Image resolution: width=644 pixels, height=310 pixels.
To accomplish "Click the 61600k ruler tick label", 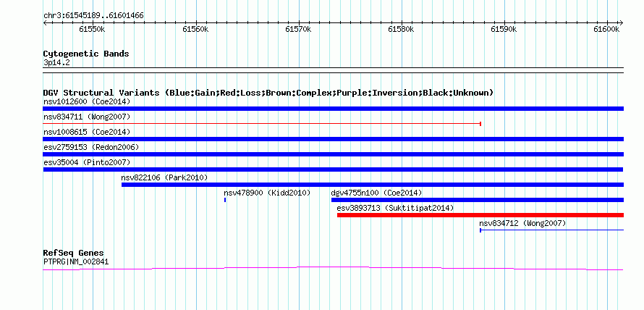I will tap(606, 29).
